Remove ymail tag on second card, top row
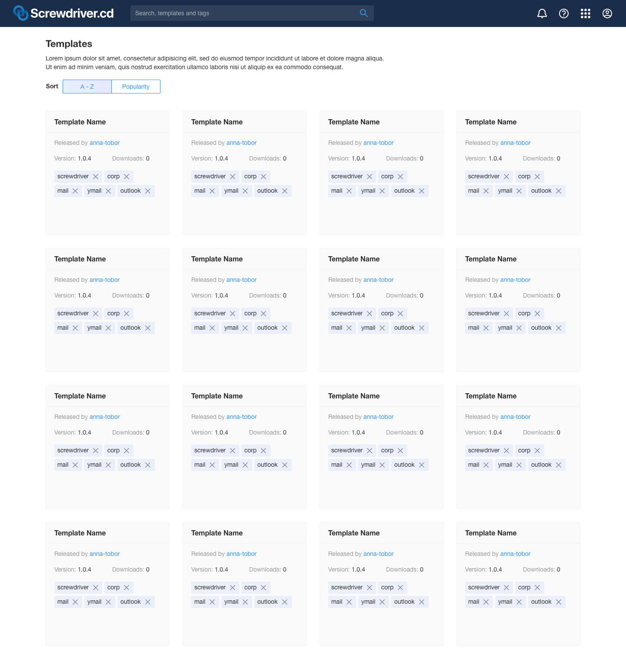The width and height of the screenshot is (626, 672). (245, 191)
